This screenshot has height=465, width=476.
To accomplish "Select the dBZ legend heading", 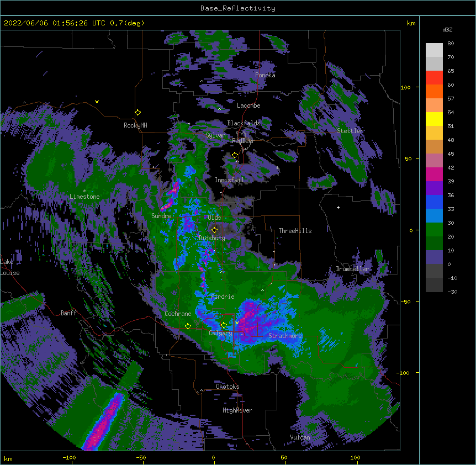I will point(447,30).
